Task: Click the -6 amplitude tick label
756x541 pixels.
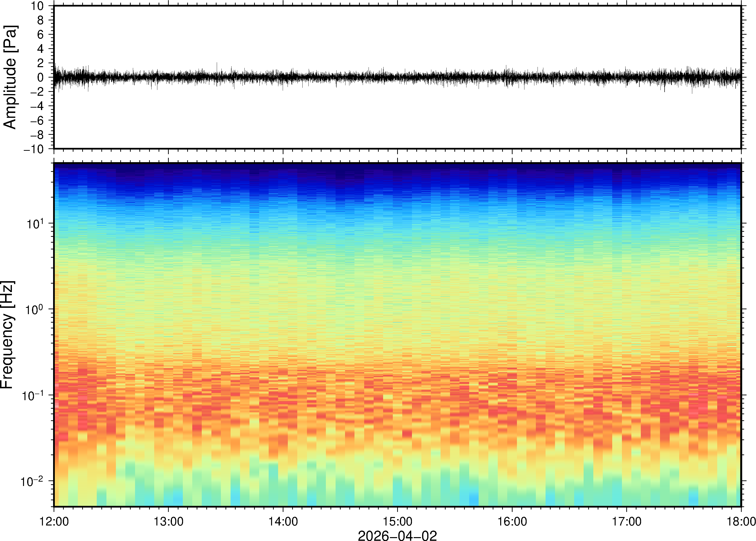Action: [x=37, y=121]
